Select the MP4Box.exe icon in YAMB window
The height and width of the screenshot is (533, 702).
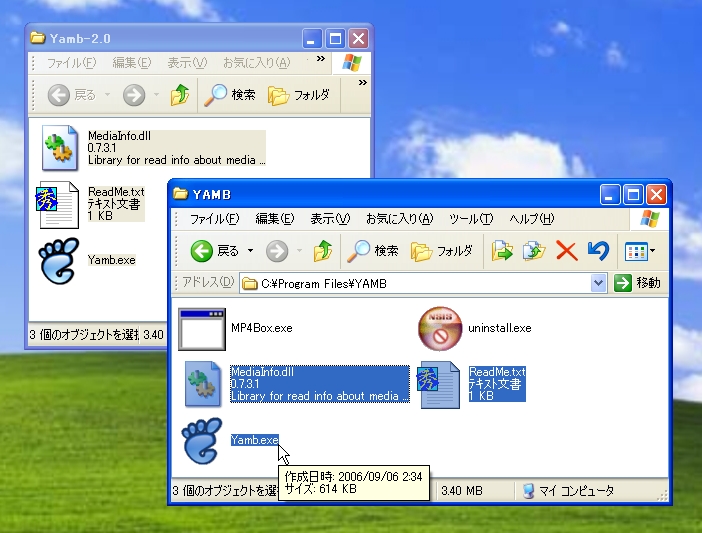[x=202, y=329]
